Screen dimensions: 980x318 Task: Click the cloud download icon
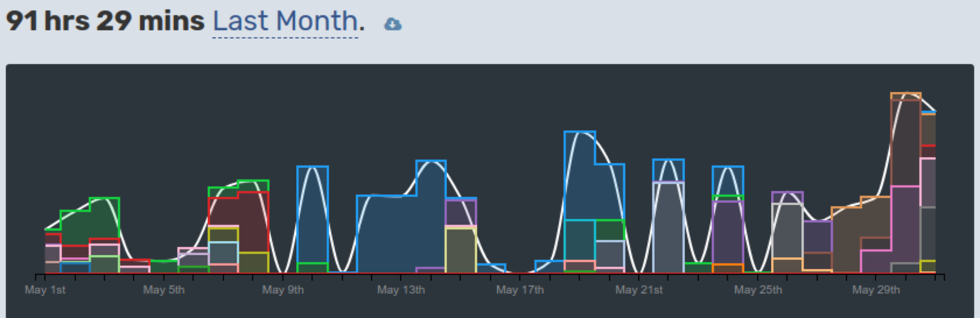click(x=393, y=24)
